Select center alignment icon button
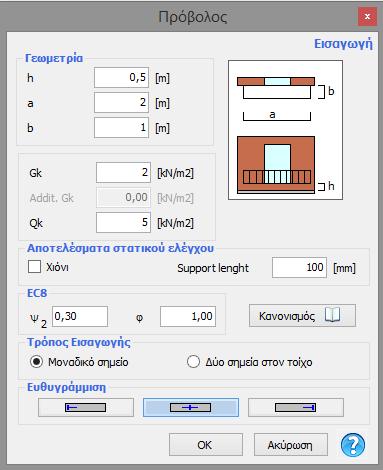This screenshot has height=470, width=383. pyautogui.click(x=191, y=407)
